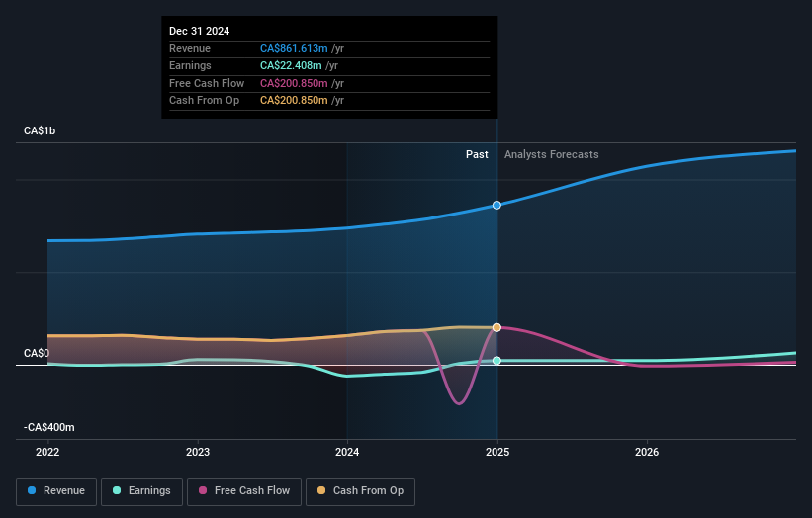Click the 2026 x-axis label
The width and height of the screenshot is (812, 518).
(x=647, y=452)
